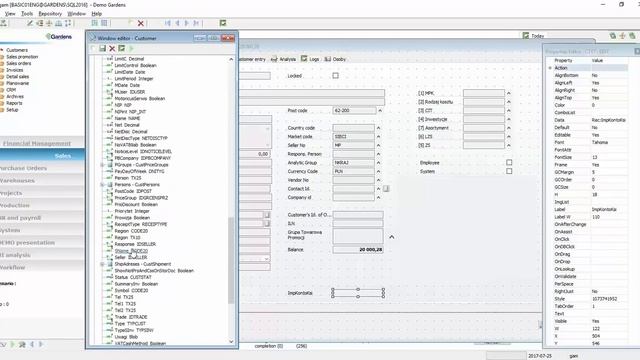Image resolution: width=640 pixels, height=360 pixels.
Task: Select the LimitControl Boolean tree row
Action: click(x=135, y=65)
